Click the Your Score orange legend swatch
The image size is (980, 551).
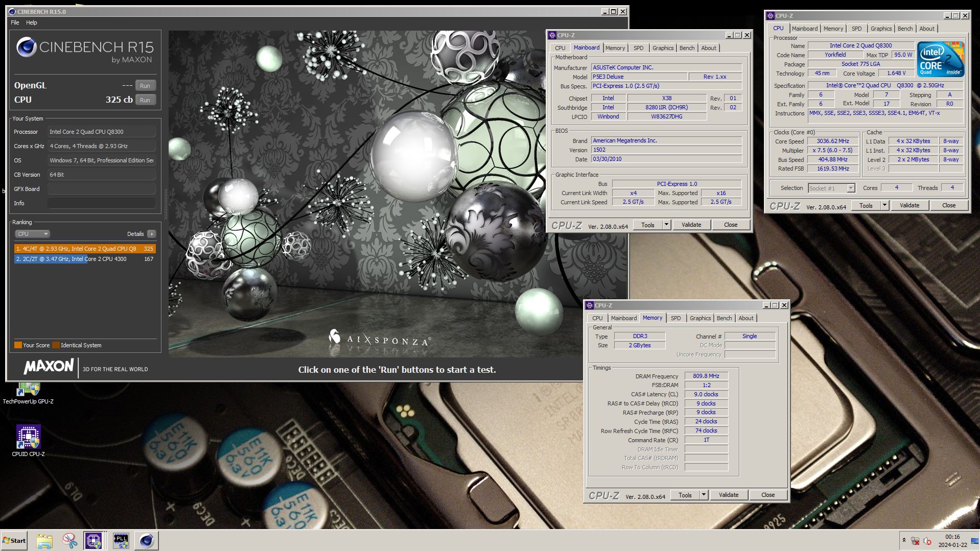[18, 345]
